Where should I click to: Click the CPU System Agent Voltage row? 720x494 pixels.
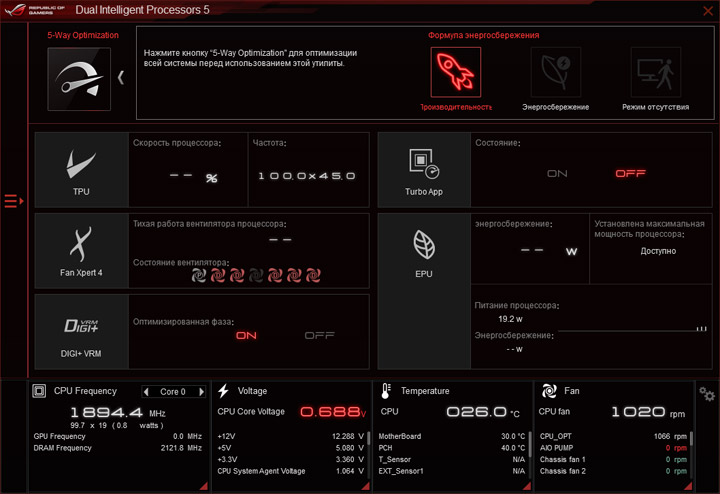(x=291, y=471)
